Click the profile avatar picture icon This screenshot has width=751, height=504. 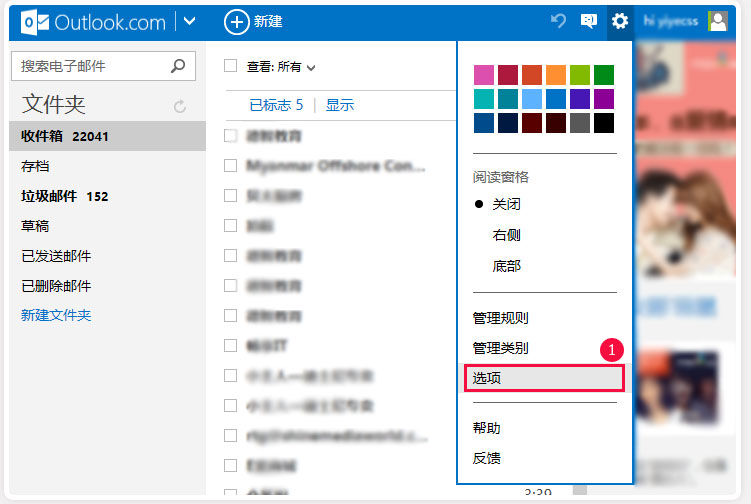click(717, 21)
